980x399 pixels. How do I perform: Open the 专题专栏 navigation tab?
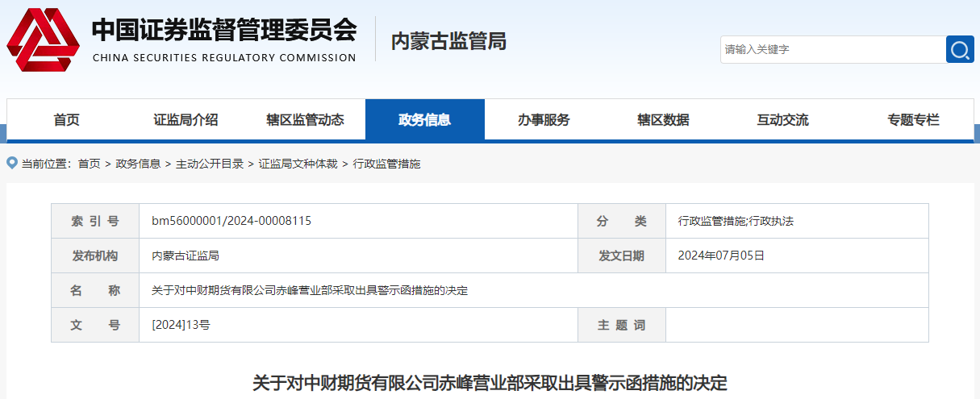[x=913, y=120]
